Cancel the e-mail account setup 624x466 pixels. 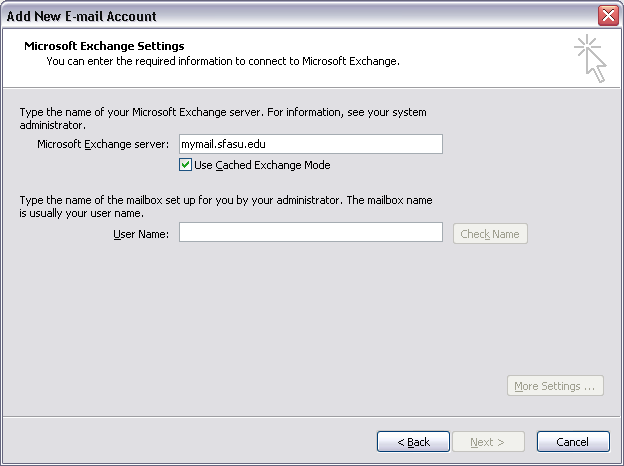click(x=573, y=442)
